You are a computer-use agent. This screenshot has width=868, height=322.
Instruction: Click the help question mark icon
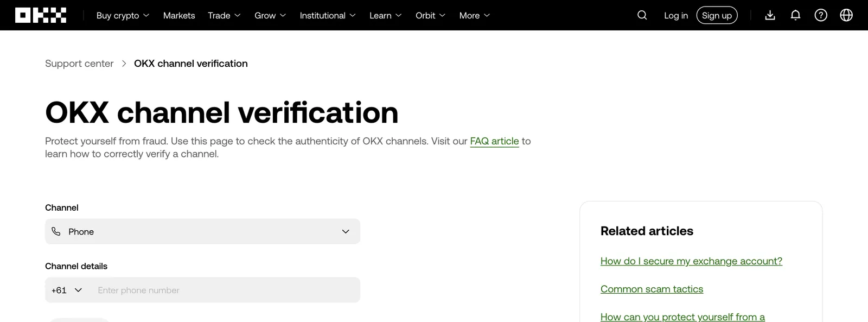tap(821, 15)
